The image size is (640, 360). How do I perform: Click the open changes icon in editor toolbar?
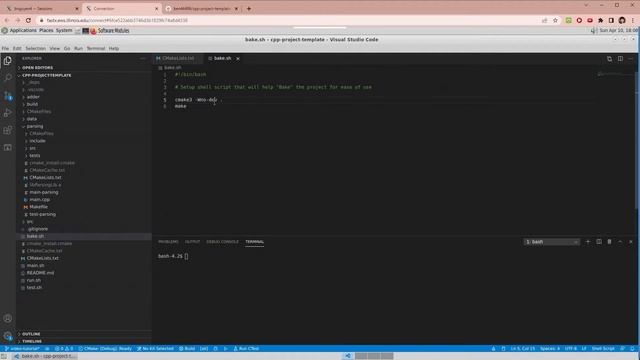tap(609, 59)
